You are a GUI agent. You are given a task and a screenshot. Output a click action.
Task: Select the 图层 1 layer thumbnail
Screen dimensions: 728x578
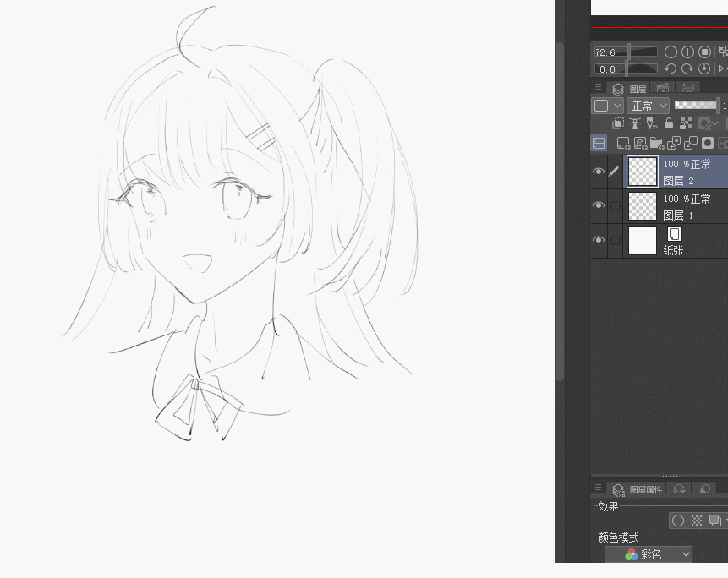pos(643,206)
